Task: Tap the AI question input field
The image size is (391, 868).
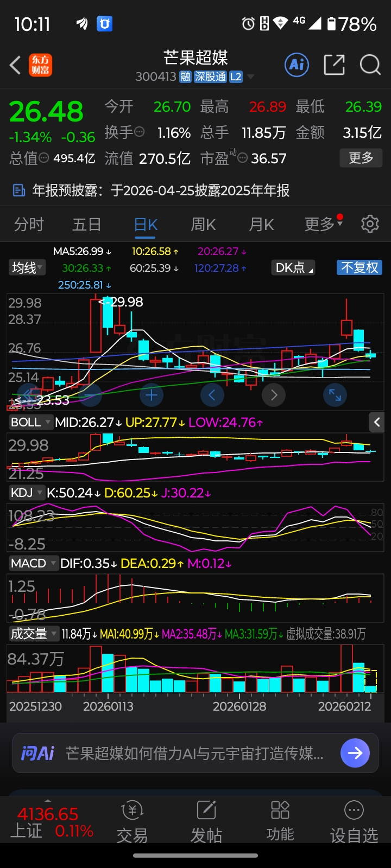Action: pyautogui.click(x=195, y=753)
